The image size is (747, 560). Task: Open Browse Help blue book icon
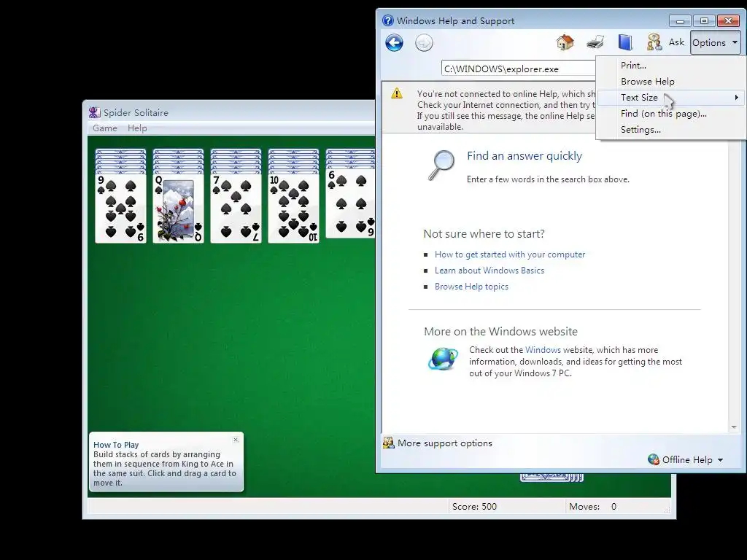click(x=625, y=43)
